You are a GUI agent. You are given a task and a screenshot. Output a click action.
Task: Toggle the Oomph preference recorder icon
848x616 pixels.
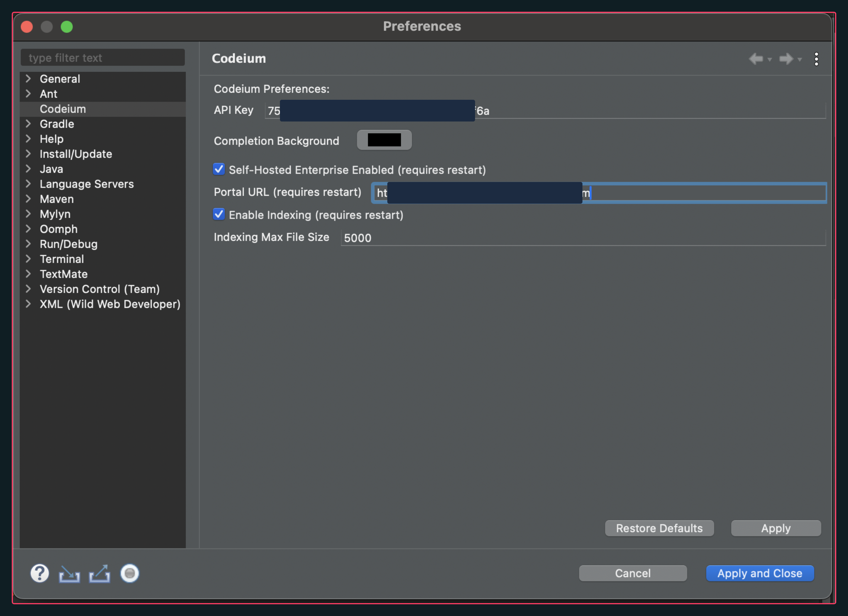click(x=130, y=573)
